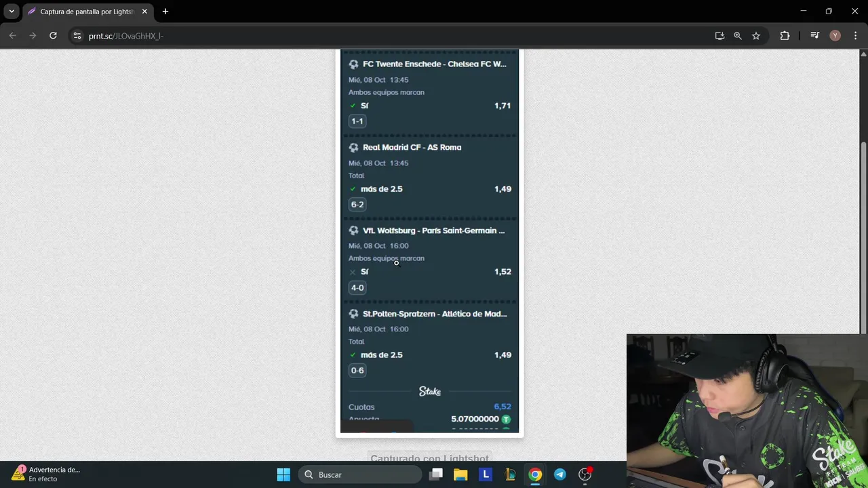This screenshot has width=868, height=488.
Task: Switch to Google Chrome on the taskbar
Action: pyautogui.click(x=535, y=474)
